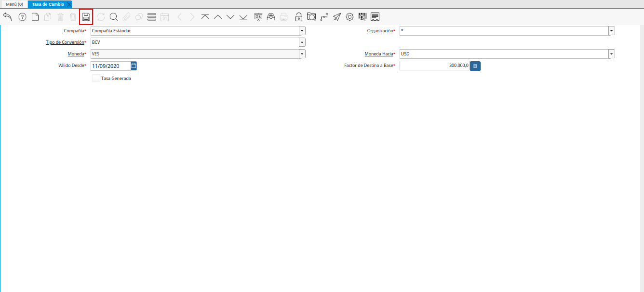Expand the Compañía dropdown arrow

point(302,31)
